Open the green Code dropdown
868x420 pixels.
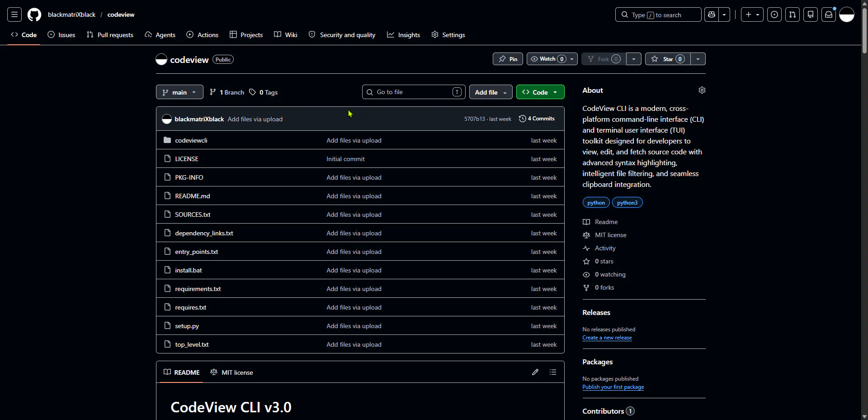(540, 92)
